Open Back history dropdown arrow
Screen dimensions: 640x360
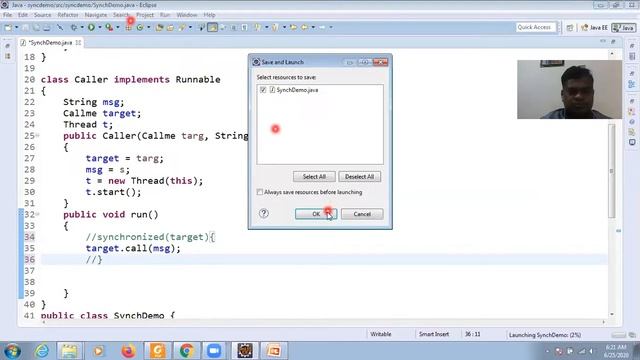[x=313, y=27]
